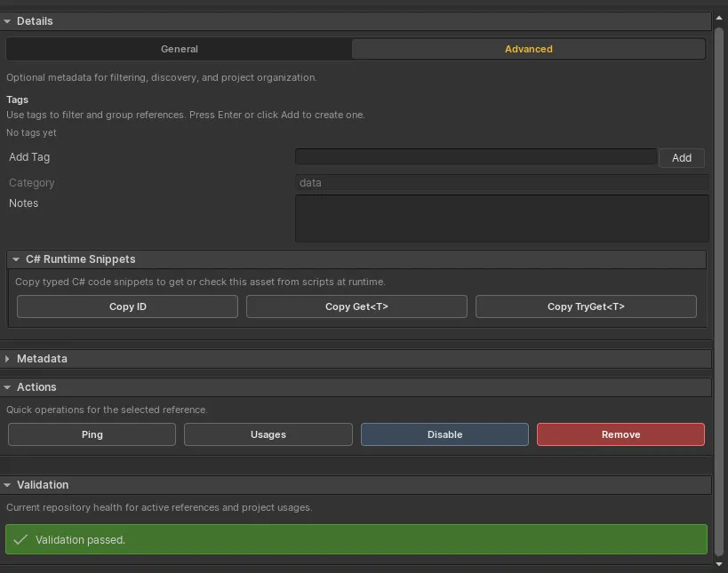Click the blue Disable button
This screenshot has height=573, width=728.
pos(444,434)
